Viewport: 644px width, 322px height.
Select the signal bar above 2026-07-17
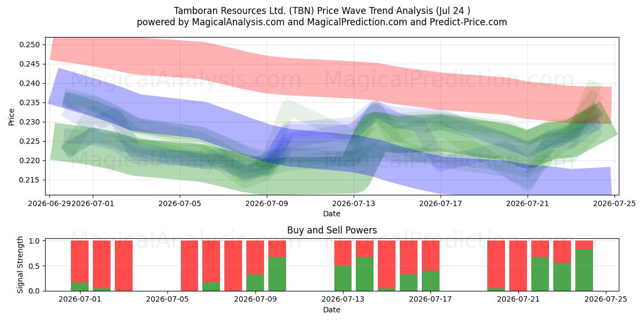click(x=430, y=266)
